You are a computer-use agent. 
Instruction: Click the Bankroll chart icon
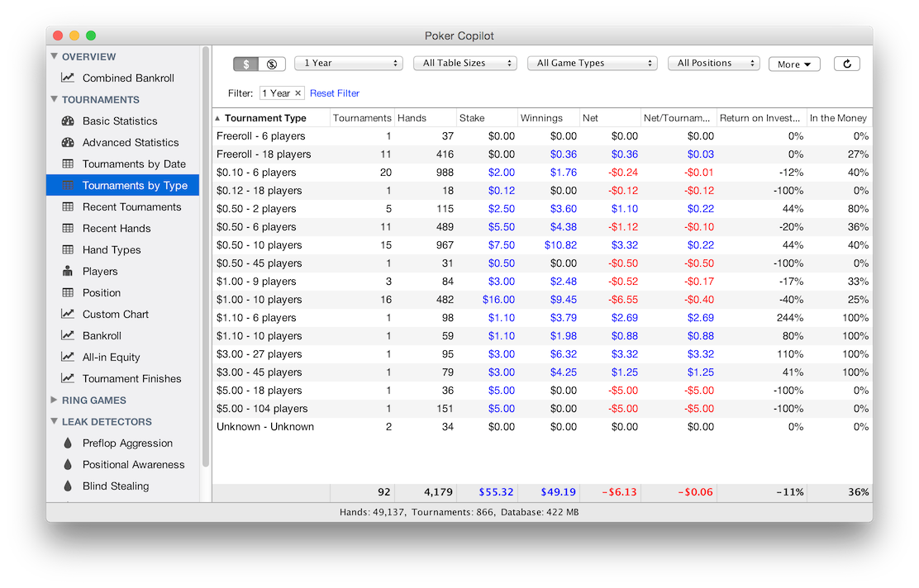[x=68, y=335]
